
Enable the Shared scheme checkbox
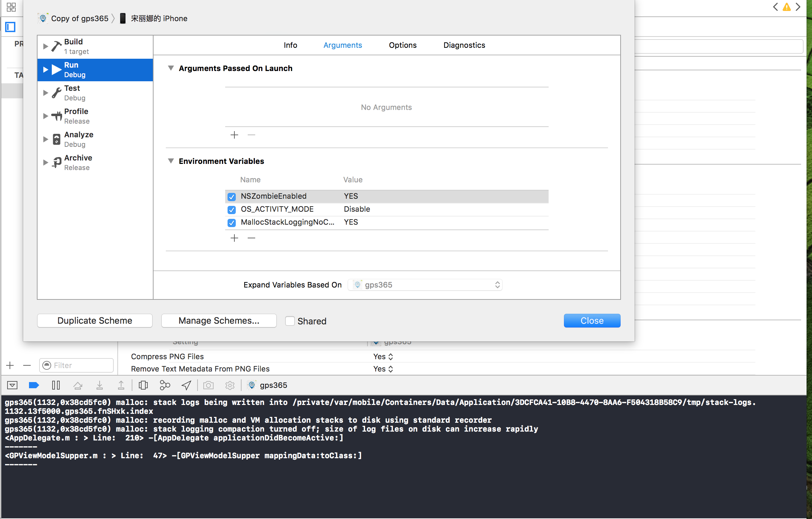pyautogui.click(x=290, y=321)
